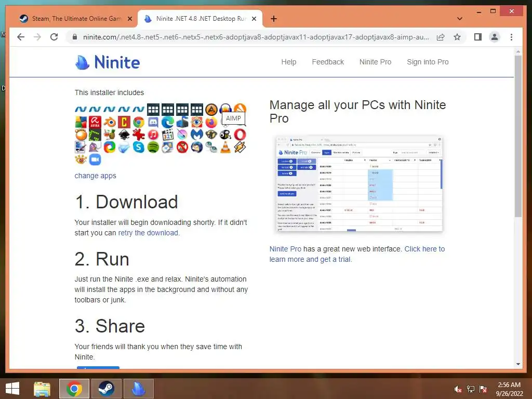This screenshot has width=532, height=399.
Task: Click the page vertical scrollbar thumb
Action: pyautogui.click(x=518, y=136)
